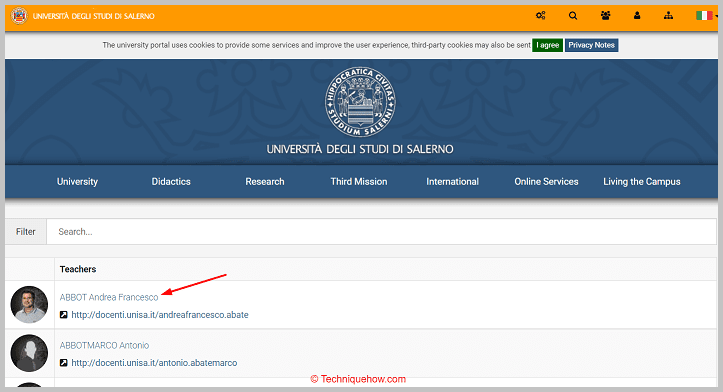Click the single user icon in the top bar
Image resolution: width=723 pixels, height=392 pixels.
click(x=637, y=16)
